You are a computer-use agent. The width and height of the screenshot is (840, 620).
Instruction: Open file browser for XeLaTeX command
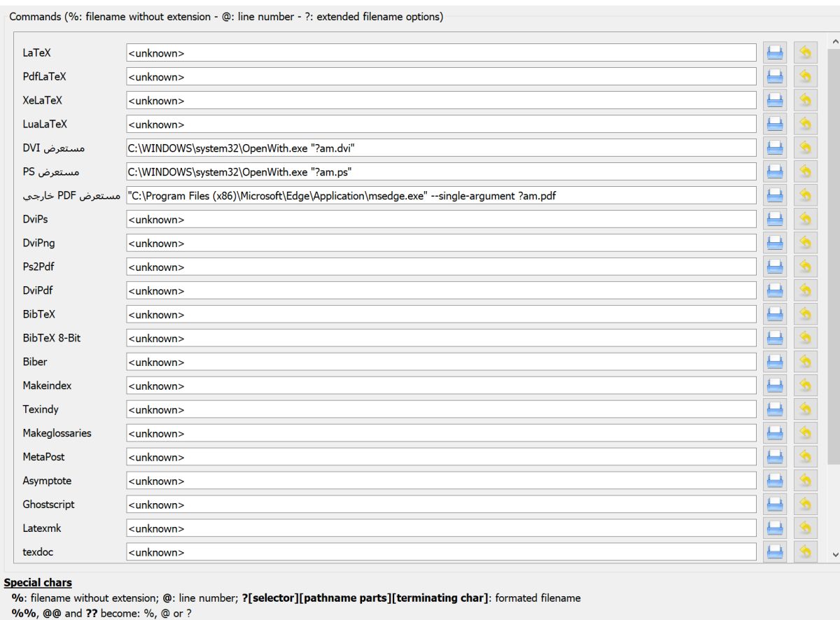775,100
